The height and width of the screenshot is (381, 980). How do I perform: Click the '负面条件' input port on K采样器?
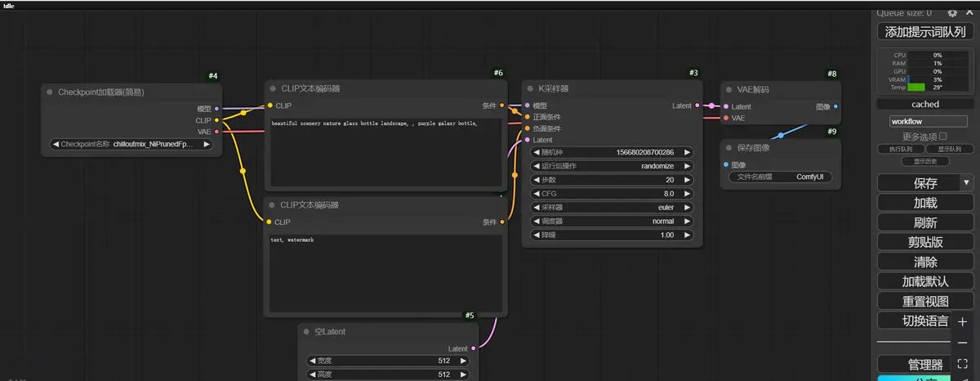[527, 128]
